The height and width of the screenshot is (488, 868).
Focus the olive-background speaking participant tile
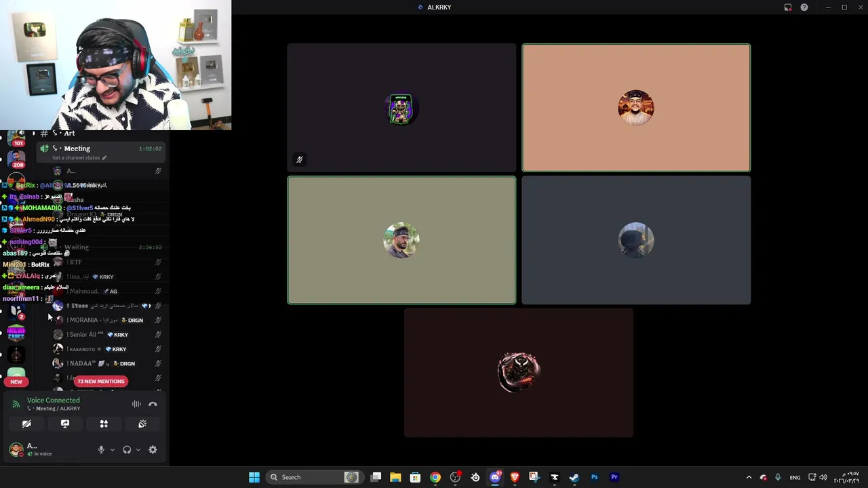coord(401,240)
